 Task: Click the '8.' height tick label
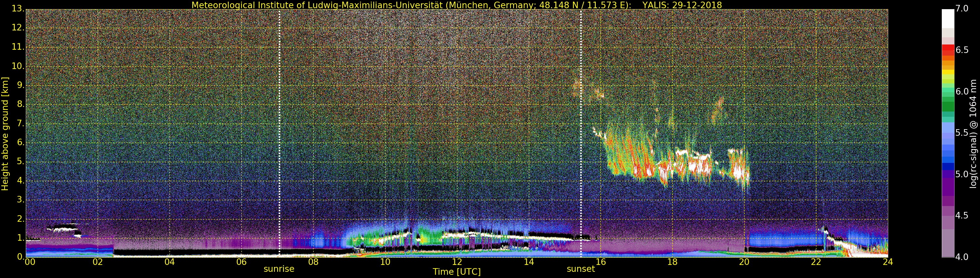click(21, 104)
